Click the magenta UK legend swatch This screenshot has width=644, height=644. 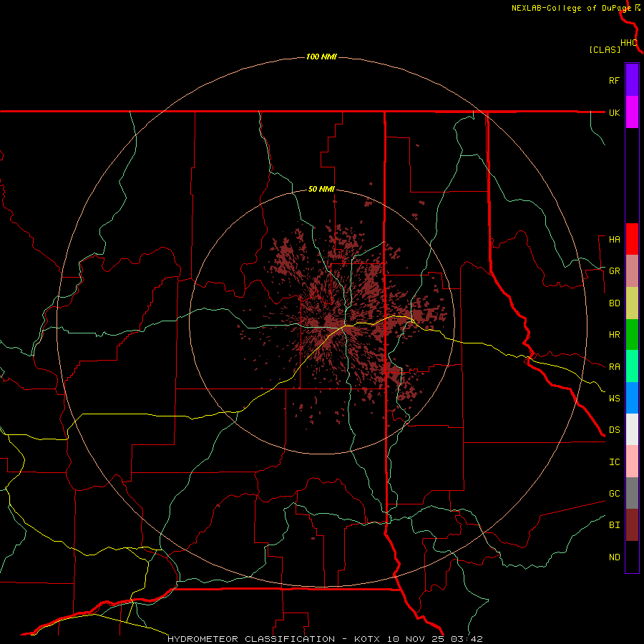632,112
